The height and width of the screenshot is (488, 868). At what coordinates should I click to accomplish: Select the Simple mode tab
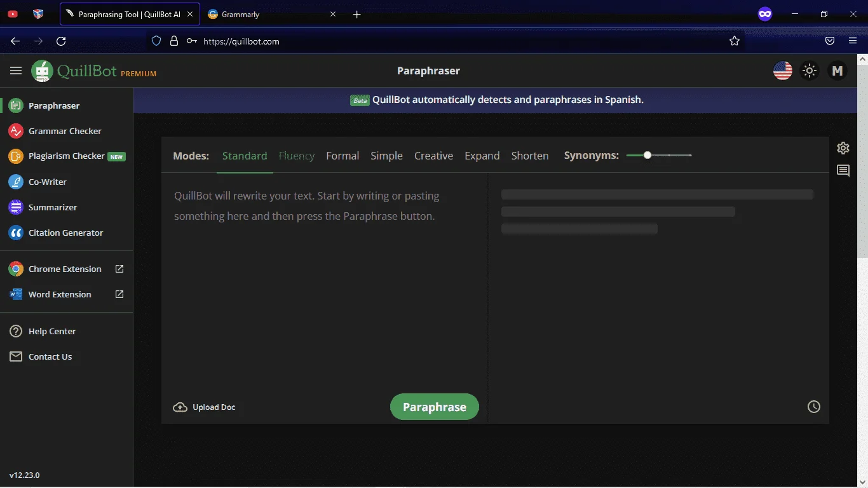pos(386,156)
